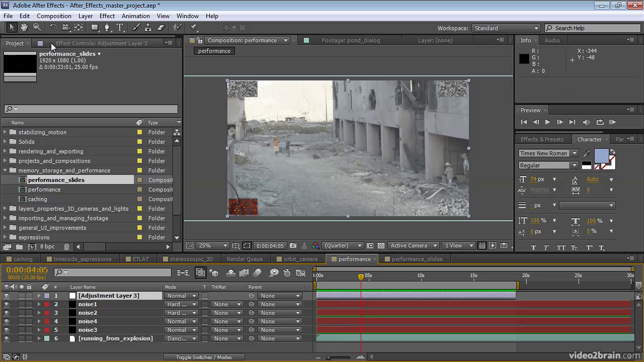Toggle preserve transparency for Adjustment Layer 3

click(x=205, y=296)
